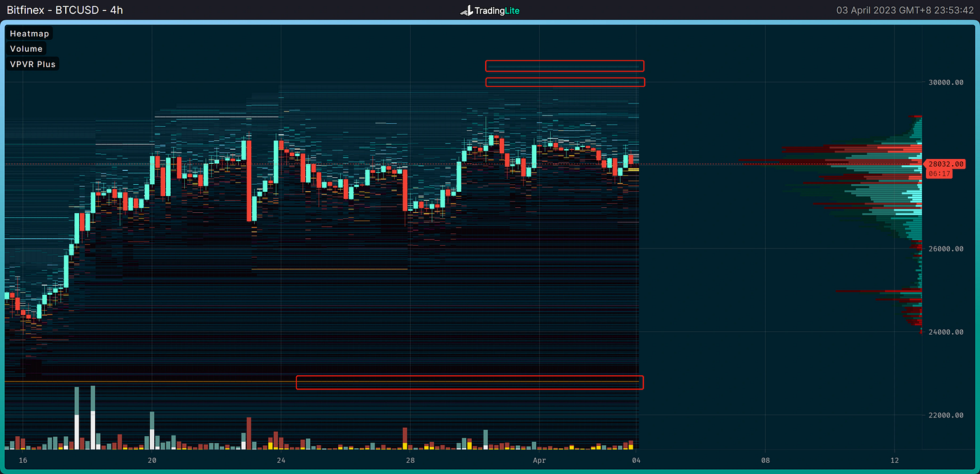
Task: Click the Apr date axis label
Action: [x=539, y=460]
